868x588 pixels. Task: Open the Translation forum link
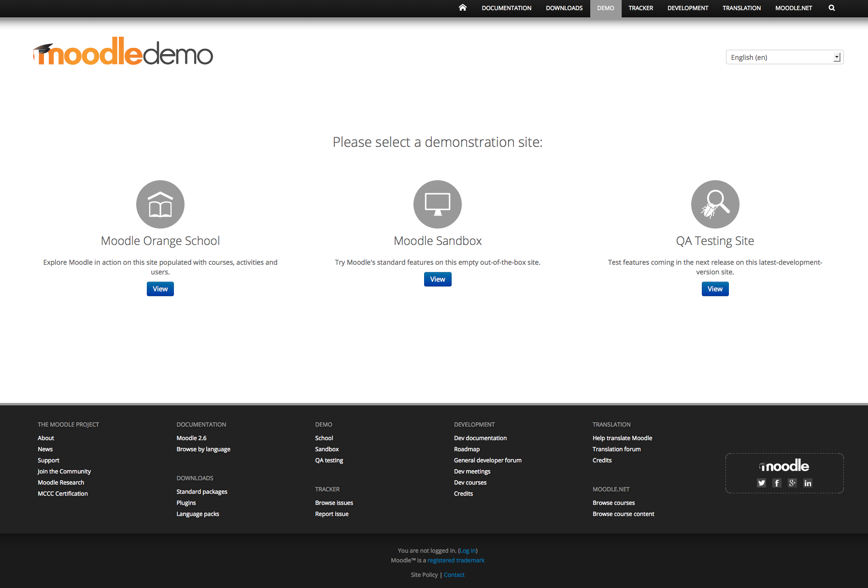point(616,449)
